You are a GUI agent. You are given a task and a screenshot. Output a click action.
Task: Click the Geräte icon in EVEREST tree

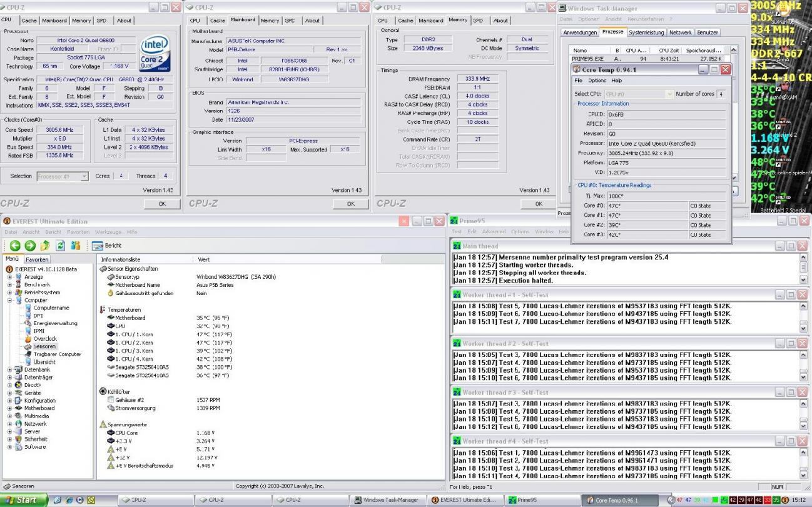click(19, 393)
